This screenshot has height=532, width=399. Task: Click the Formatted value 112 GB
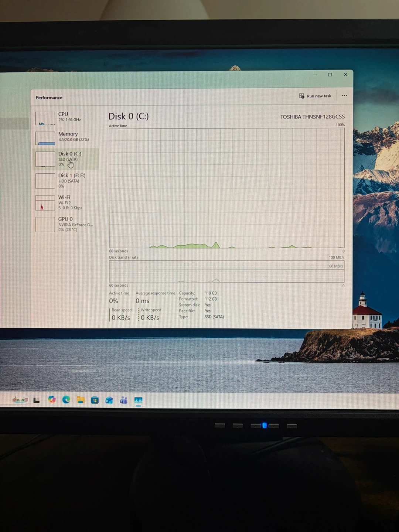coord(211,299)
